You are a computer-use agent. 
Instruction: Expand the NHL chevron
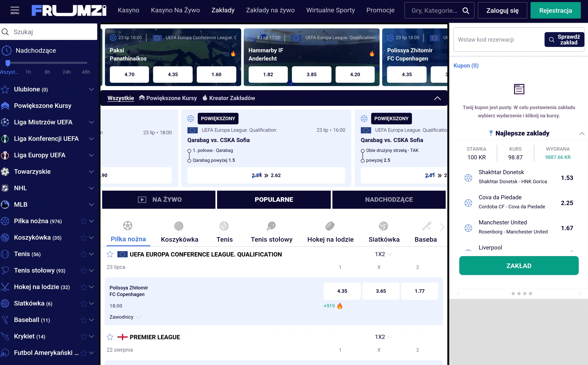click(x=91, y=188)
